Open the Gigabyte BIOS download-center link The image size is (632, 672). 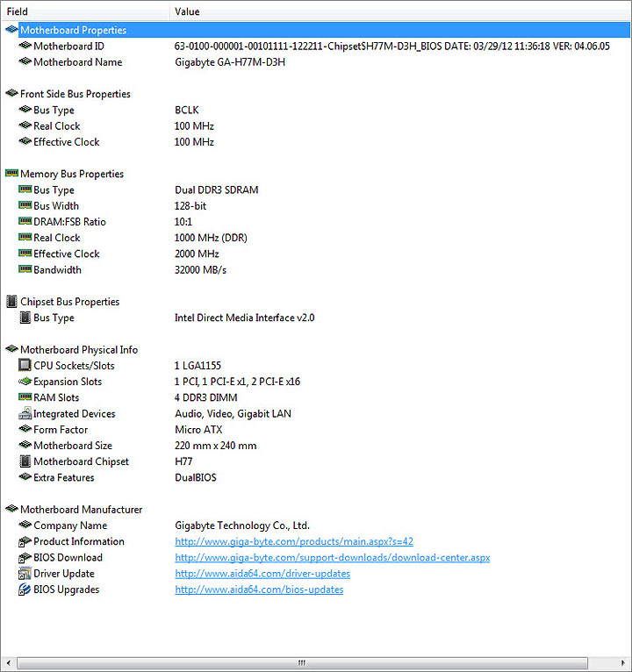click(x=333, y=558)
